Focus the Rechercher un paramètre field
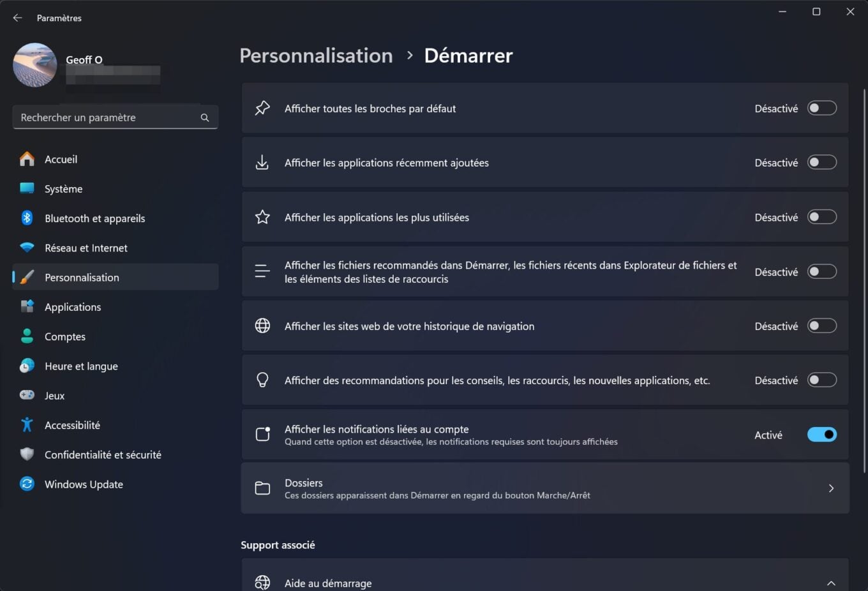Image resolution: width=868 pixels, height=591 pixels. click(x=105, y=117)
